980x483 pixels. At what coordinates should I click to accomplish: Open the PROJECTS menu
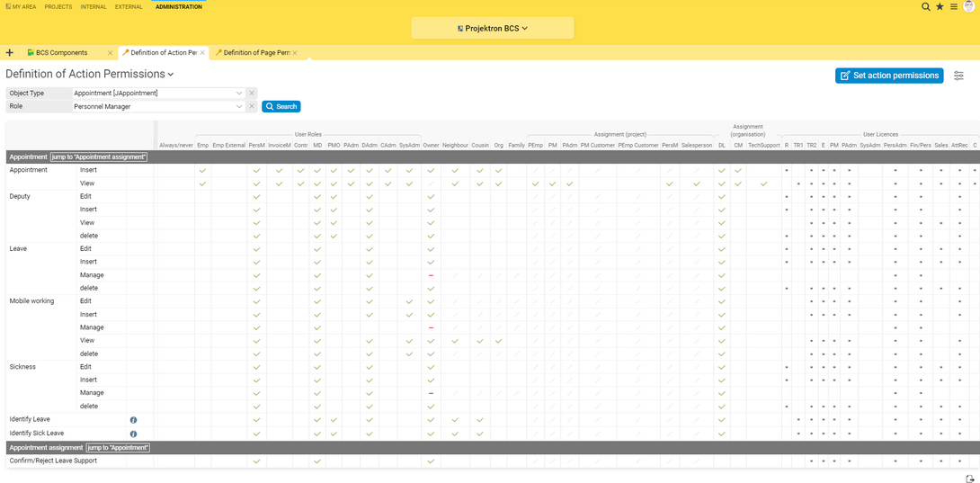[58, 7]
